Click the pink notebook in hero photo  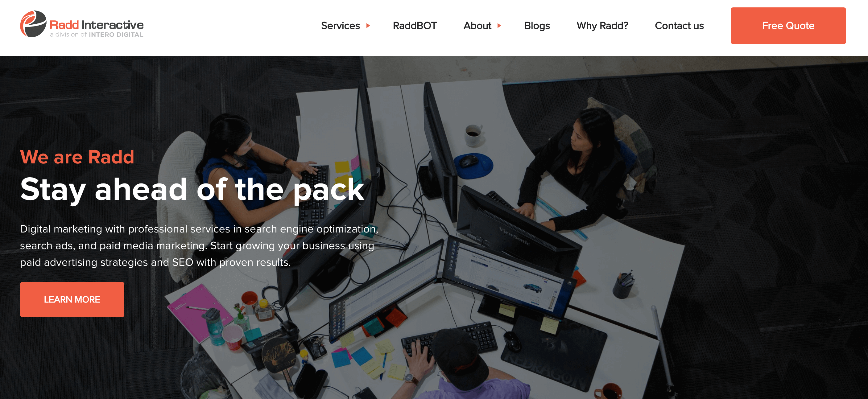[200, 313]
